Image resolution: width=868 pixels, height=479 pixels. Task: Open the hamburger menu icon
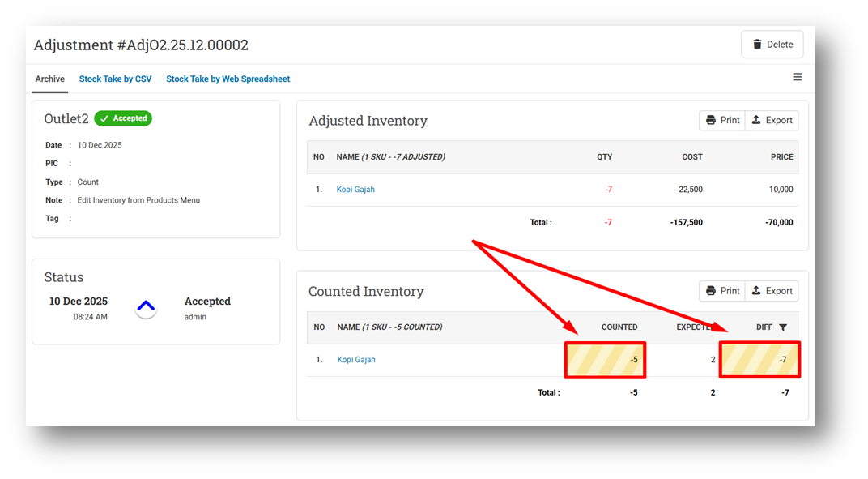tap(797, 77)
